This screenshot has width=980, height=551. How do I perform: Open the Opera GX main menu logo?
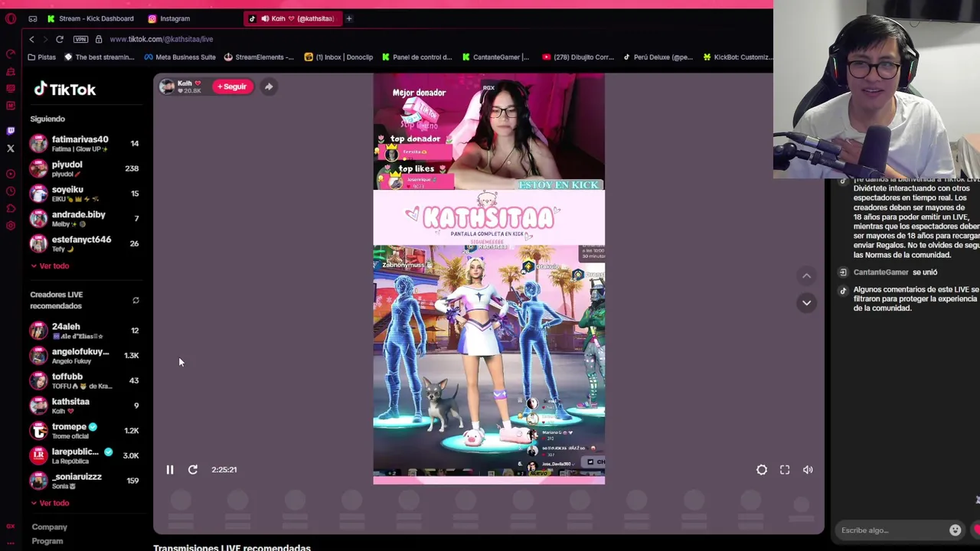coord(11,18)
